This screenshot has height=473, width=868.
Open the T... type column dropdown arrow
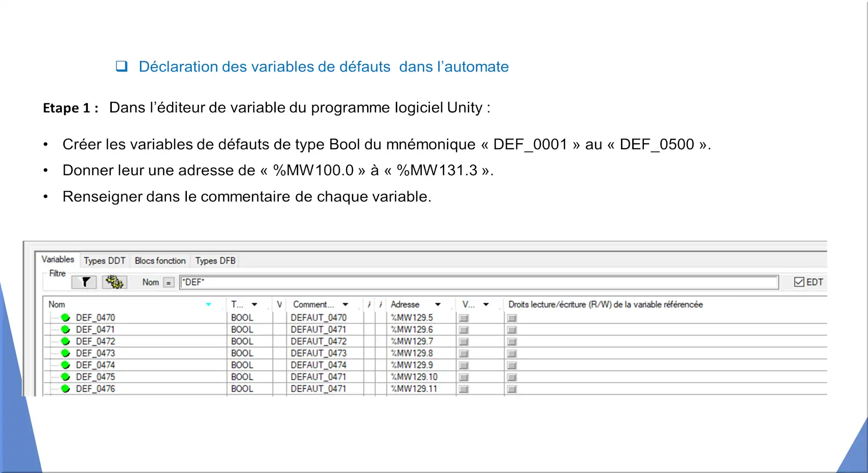click(254, 304)
